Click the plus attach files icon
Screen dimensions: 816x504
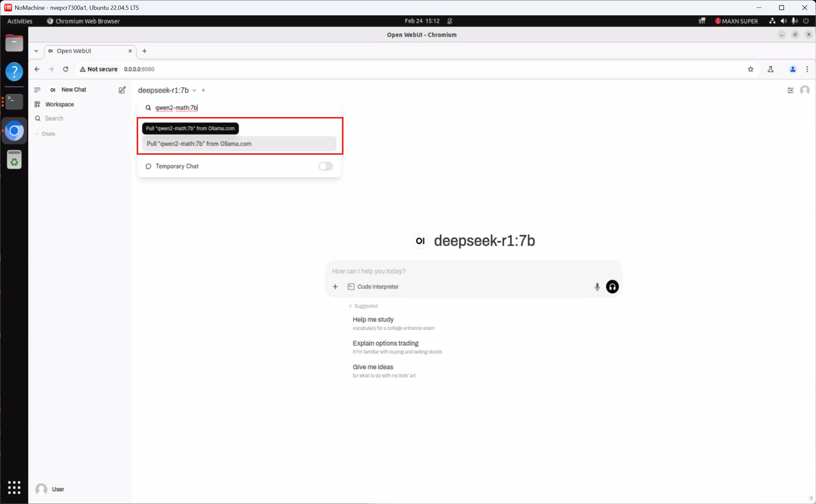click(x=335, y=287)
